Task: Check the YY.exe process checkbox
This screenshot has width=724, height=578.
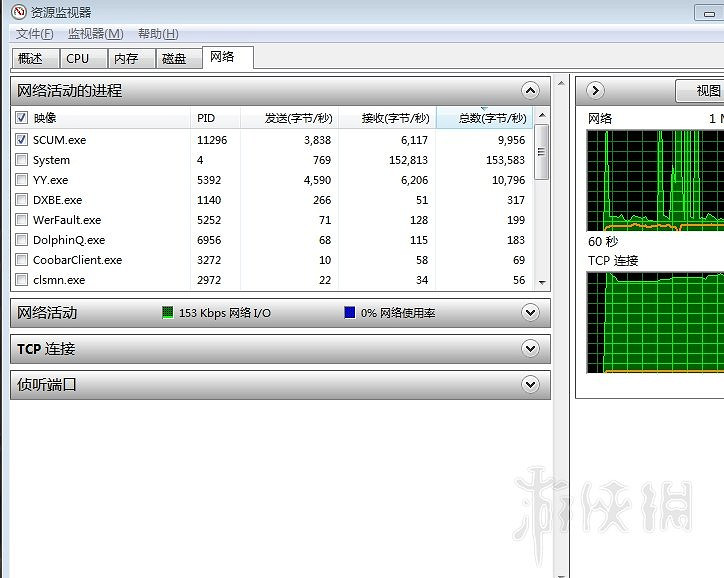Action: click(22, 180)
